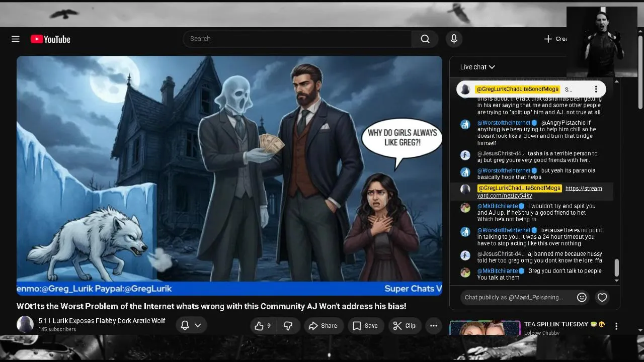Click the picture-in-picture webcam overlay

click(602, 42)
